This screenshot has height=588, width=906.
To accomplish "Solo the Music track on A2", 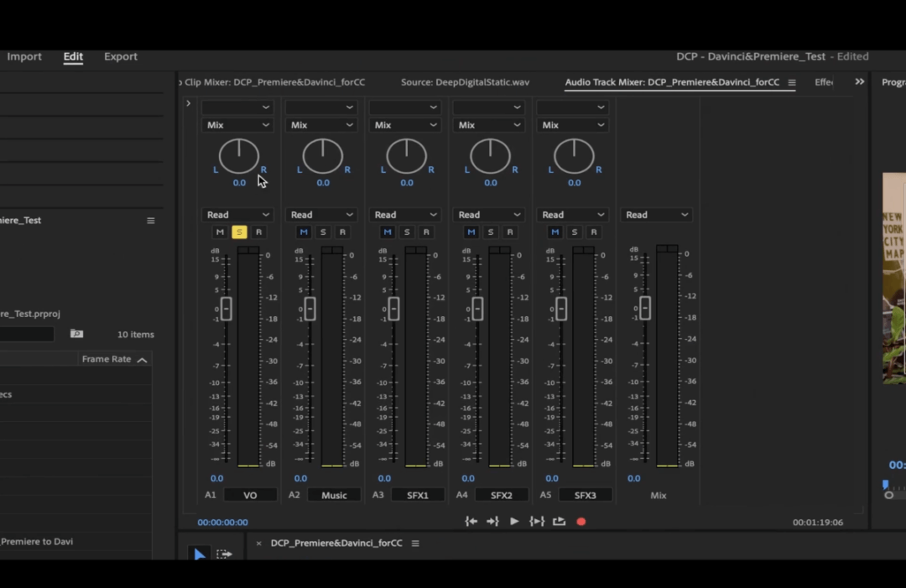I will tap(323, 232).
